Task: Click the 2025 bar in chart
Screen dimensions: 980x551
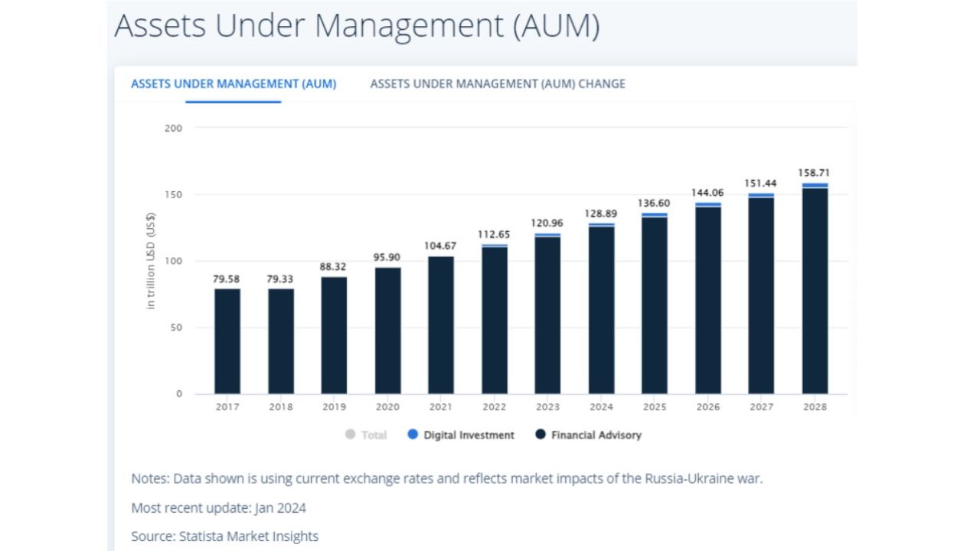Action: pyautogui.click(x=655, y=303)
